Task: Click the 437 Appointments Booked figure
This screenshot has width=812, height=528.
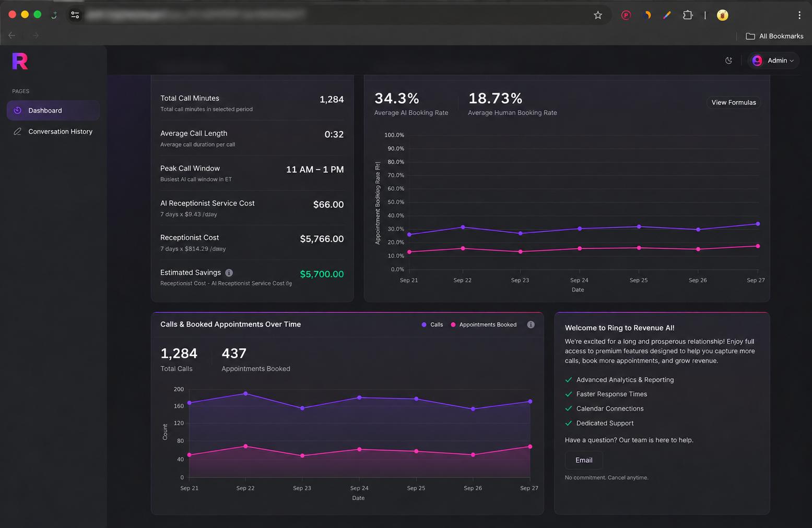Action: (x=234, y=353)
